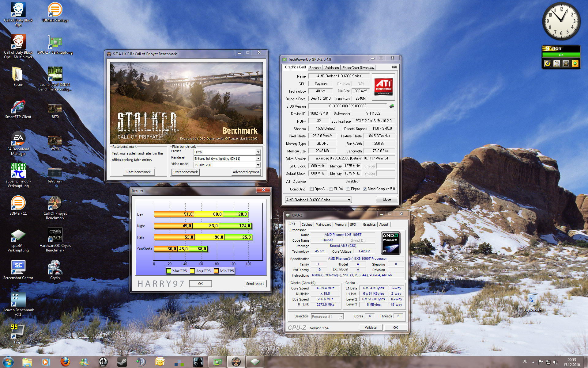This screenshot has height=368, width=588.
Task: Open the Papierkorb recycle bin
Action: tap(533, 302)
